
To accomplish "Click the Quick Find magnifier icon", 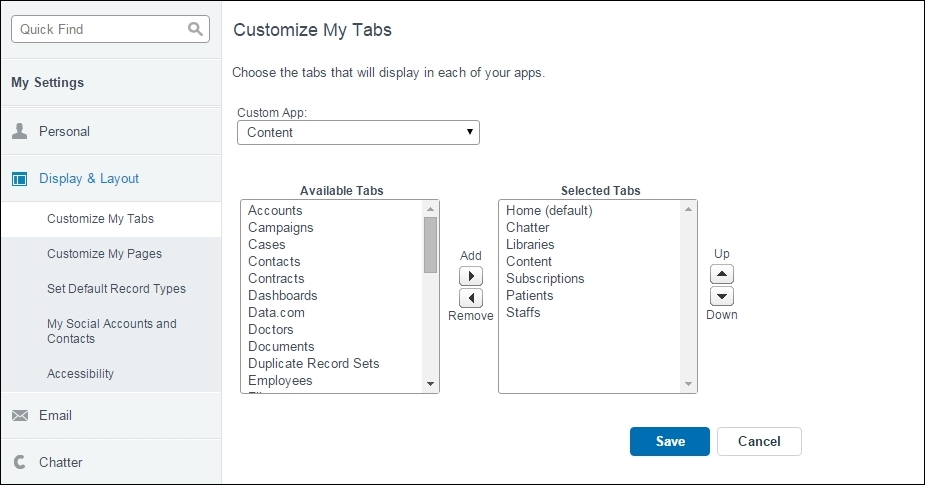I will [x=195, y=29].
